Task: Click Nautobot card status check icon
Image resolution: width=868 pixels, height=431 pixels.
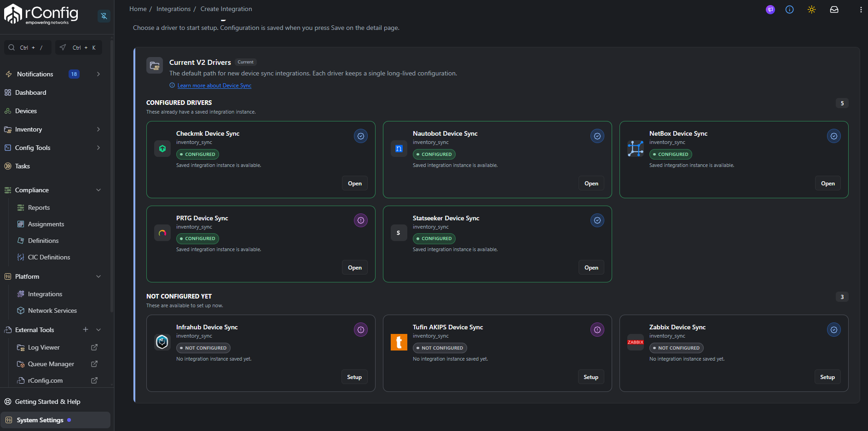Action: [x=597, y=136]
